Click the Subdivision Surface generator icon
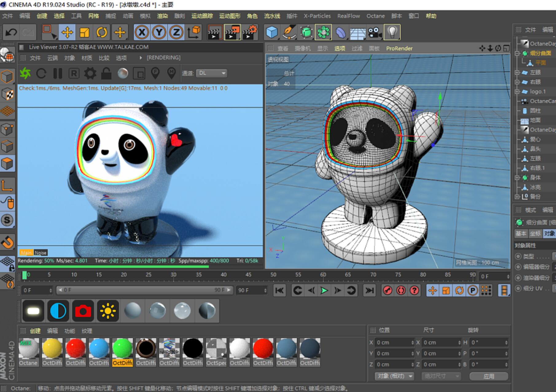This screenshot has width=556, height=392. pos(306,32)
